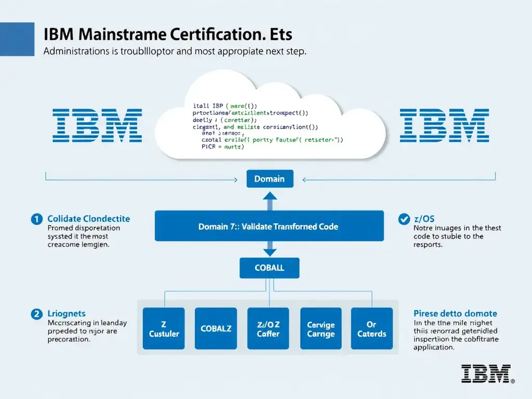The width and height of the screenshot is (532, 399).
Task: Click the Lriognets heading
Action: (66, 313)
